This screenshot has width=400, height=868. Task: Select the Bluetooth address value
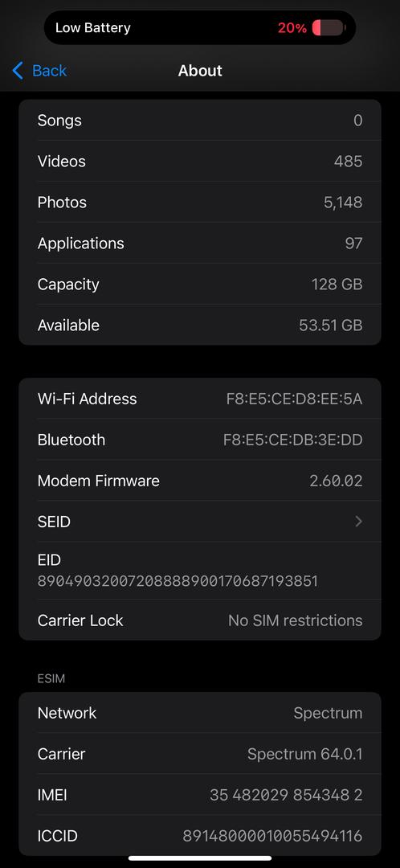click(292, 440)
